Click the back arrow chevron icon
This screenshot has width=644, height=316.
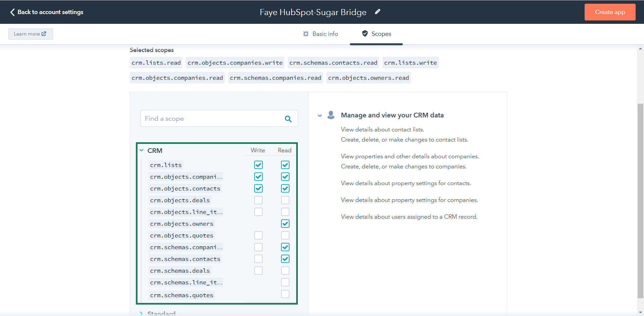pos(12,12)
